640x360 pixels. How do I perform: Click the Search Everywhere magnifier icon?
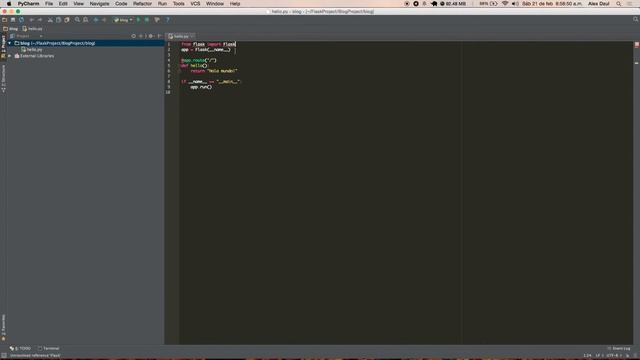coord(636,20)
